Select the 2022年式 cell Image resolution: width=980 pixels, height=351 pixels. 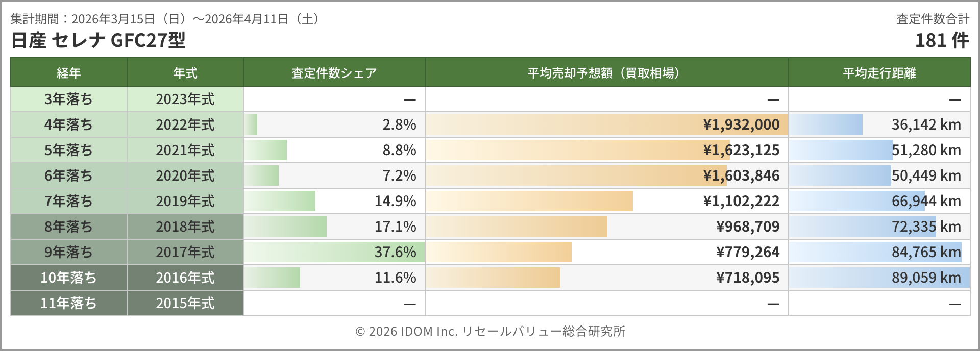(x=185, y=124)
